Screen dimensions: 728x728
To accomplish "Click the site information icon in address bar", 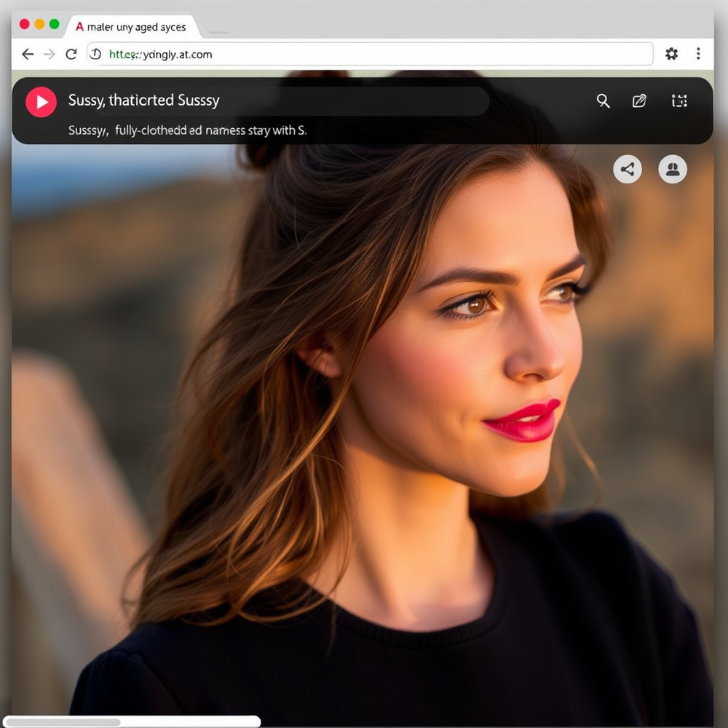I will (95, 54).
